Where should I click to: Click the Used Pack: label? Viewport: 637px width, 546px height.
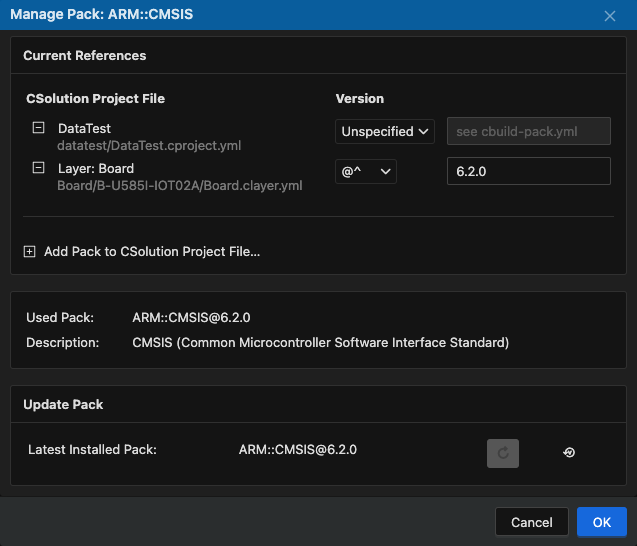click(60, 317)
